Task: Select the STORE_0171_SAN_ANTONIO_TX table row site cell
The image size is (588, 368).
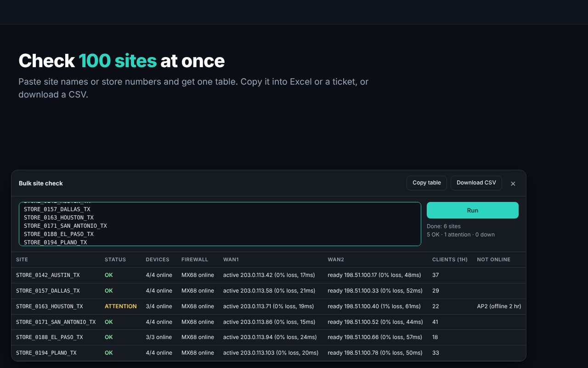Action: pos(56,322)
